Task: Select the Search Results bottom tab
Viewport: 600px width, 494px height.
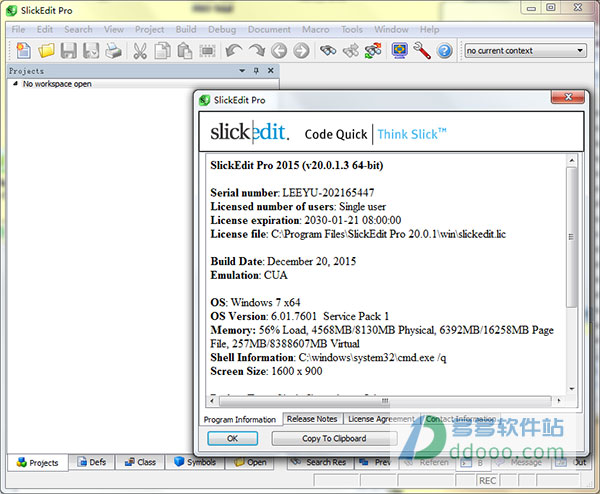Action: click(x=321, y=462)
